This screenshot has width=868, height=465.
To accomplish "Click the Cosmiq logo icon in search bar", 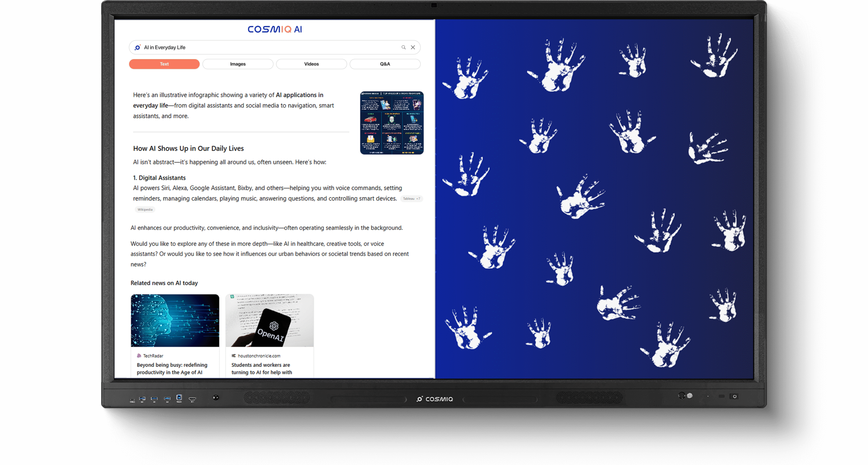I will (x=137, y=48).
